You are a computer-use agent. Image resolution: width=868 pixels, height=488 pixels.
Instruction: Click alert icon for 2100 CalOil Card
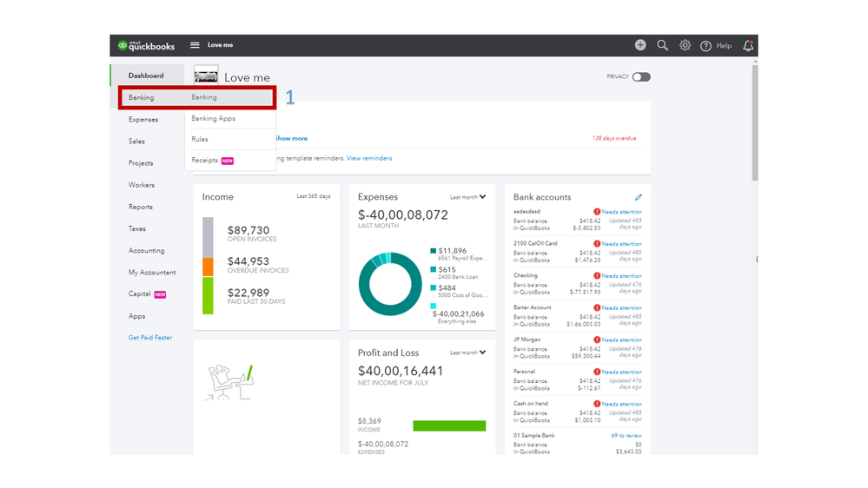click(597, 244)
